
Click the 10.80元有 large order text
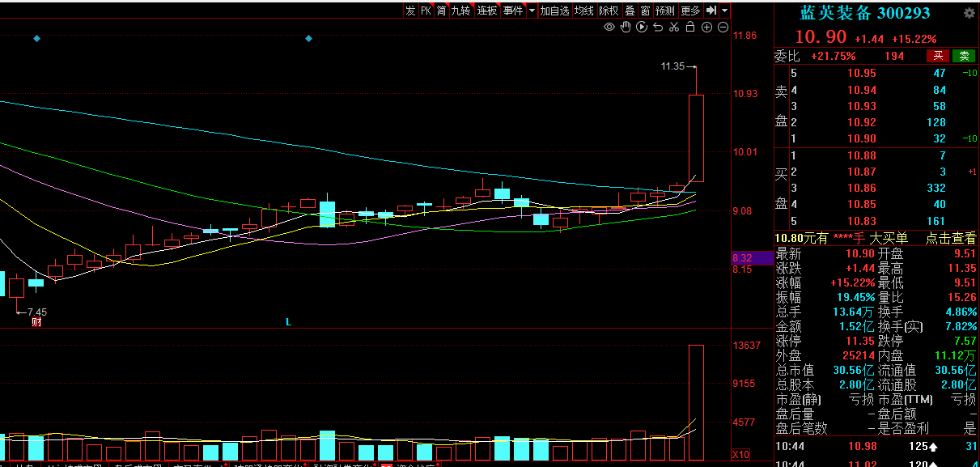click(801, 238)
